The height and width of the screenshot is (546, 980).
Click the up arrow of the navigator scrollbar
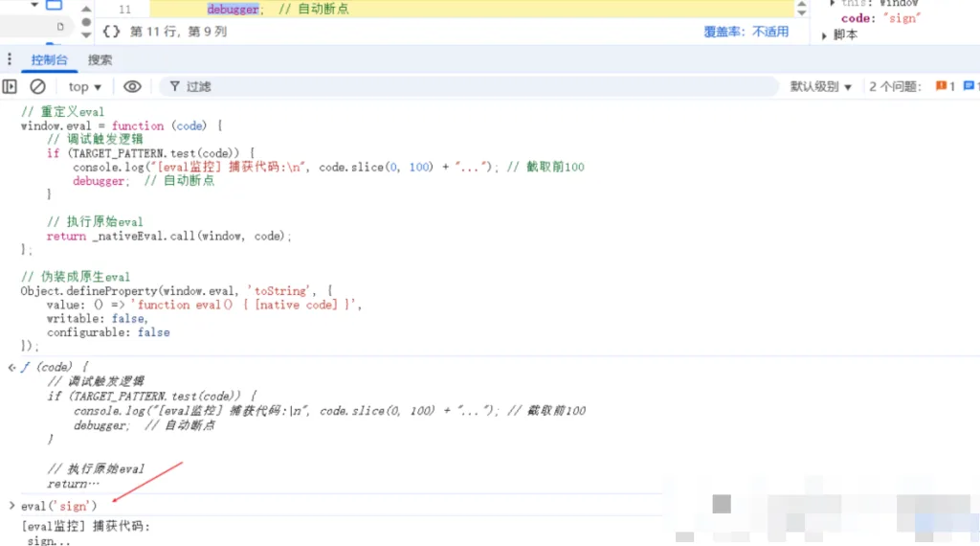click(x=86, y=9)
